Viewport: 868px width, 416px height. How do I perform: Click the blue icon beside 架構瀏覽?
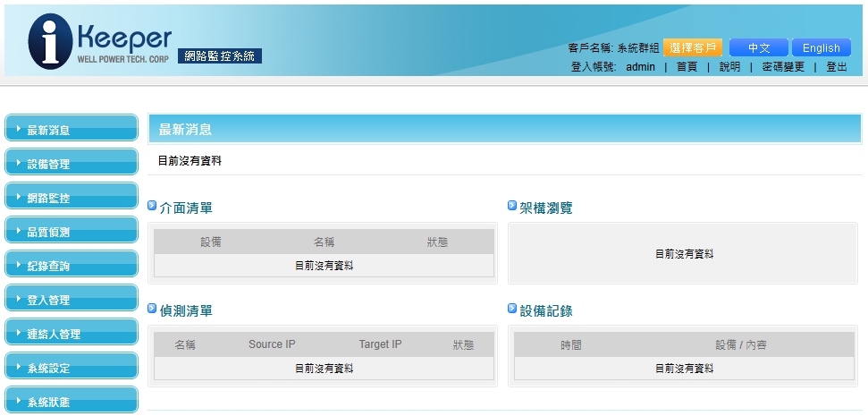pyautogui.click(x=512, y=207)
